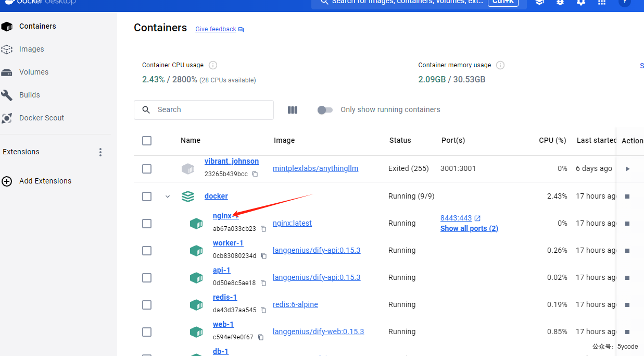Tick the select-all header checkbox
Viewport: 644px width, 356px height.
pos(147,141)
